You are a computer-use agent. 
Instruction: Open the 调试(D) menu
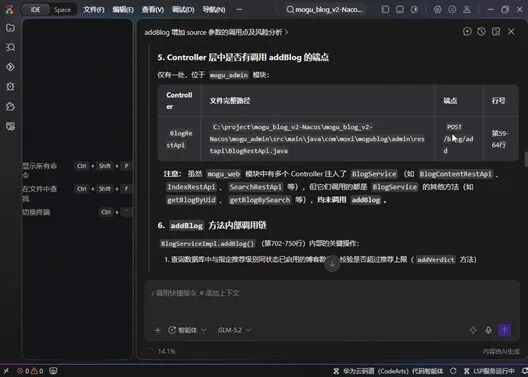183,10
